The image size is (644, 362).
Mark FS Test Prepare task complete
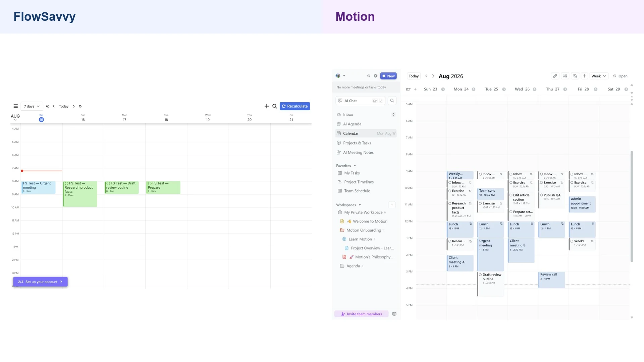[150, 183]
